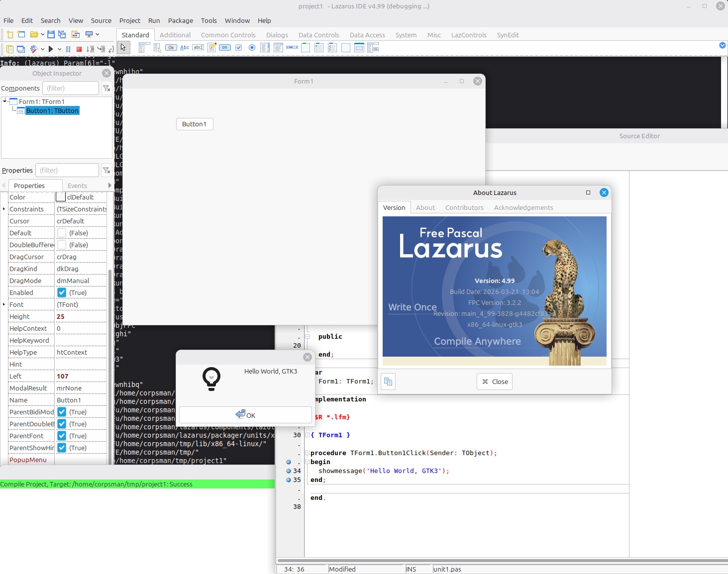728x574 pixels.
Task: Open the Package menu
Action: pos(180,20)
